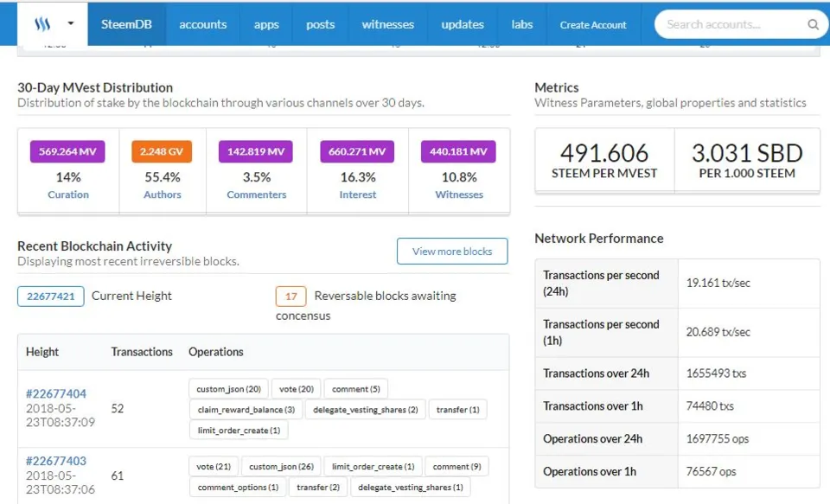Viewport: 830px width, 504px height.
Task: Click transfer (2) operation tag
Action: coord(318,487)
